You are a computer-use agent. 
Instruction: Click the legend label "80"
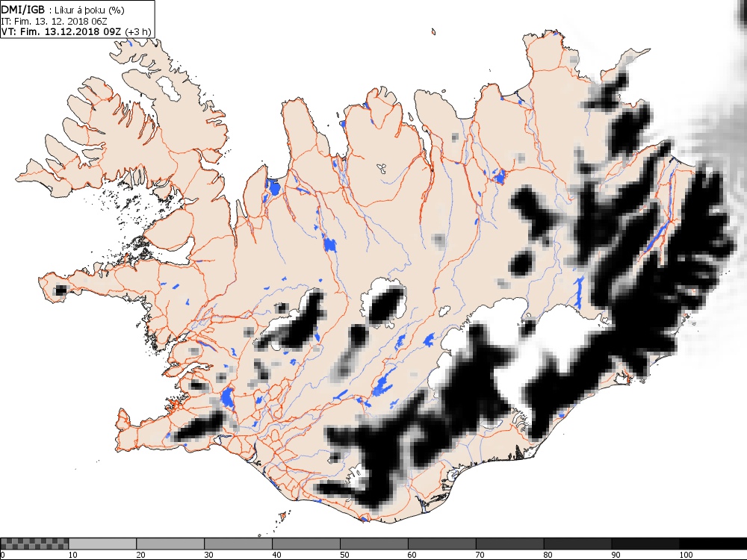point(548,555)
